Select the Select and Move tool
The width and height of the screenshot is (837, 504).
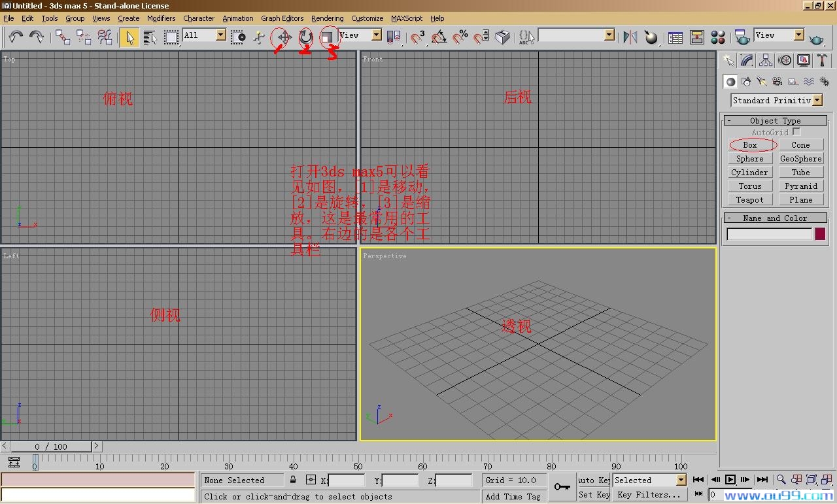pos(284,37)
